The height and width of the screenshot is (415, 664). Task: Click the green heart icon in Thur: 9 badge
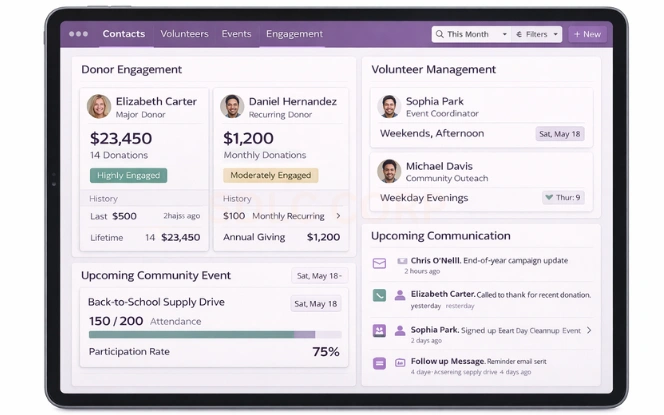click(549, 197)
